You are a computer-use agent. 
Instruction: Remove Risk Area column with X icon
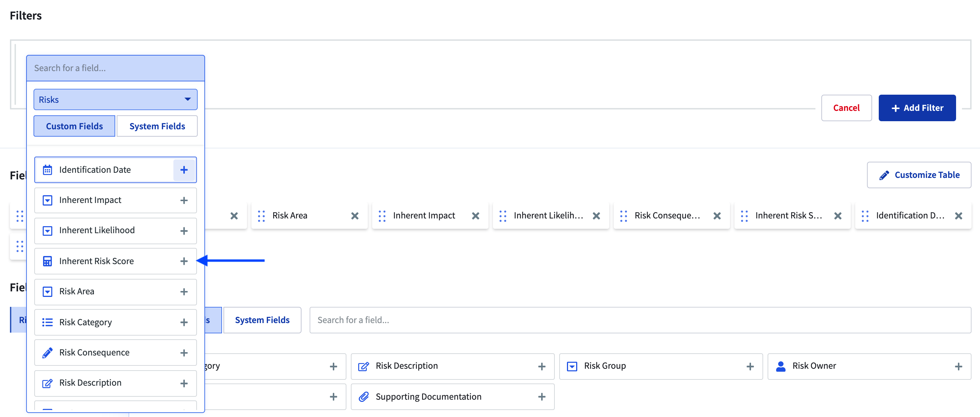[355, 216]
